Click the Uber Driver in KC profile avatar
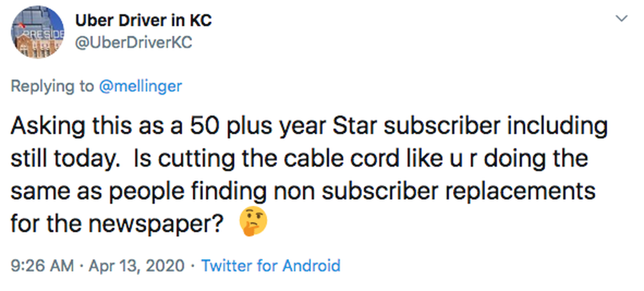Image resolution: width=644 pixels, height=291 pixels. coord(37,32)
